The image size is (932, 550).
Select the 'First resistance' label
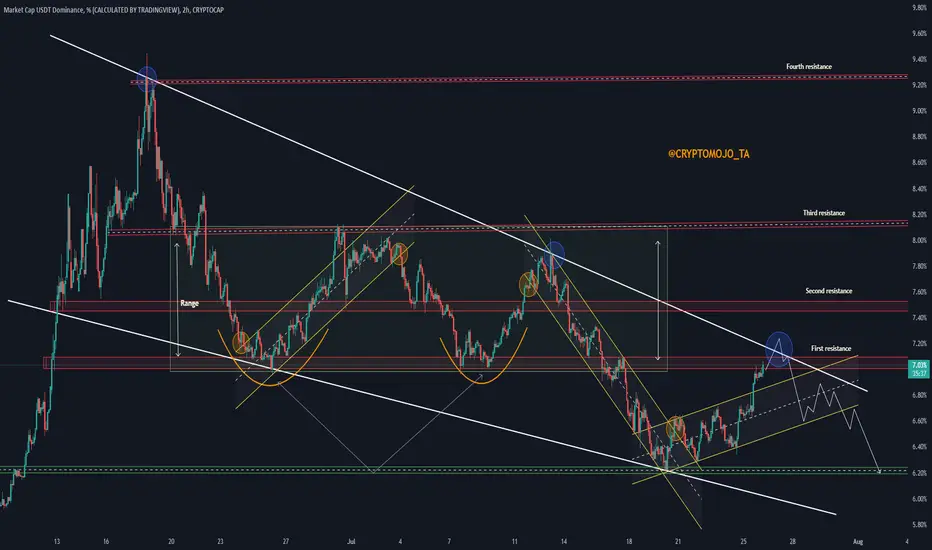(x=831, y=348)
